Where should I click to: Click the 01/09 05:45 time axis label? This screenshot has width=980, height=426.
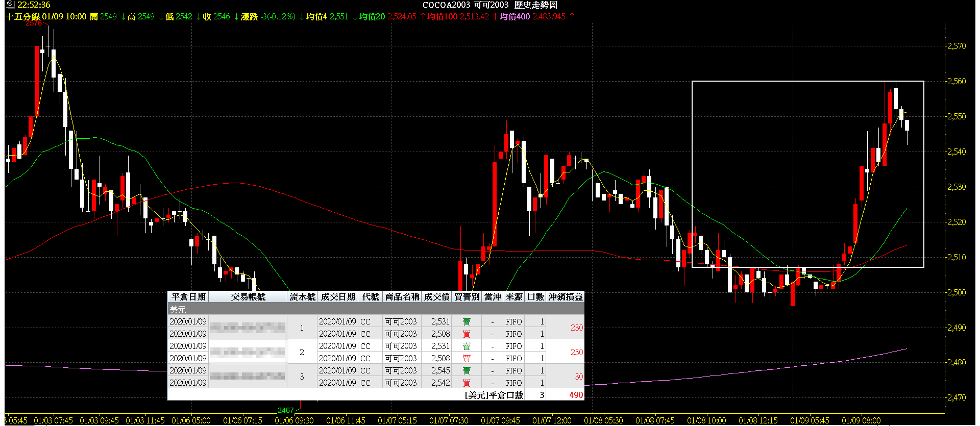810,420
